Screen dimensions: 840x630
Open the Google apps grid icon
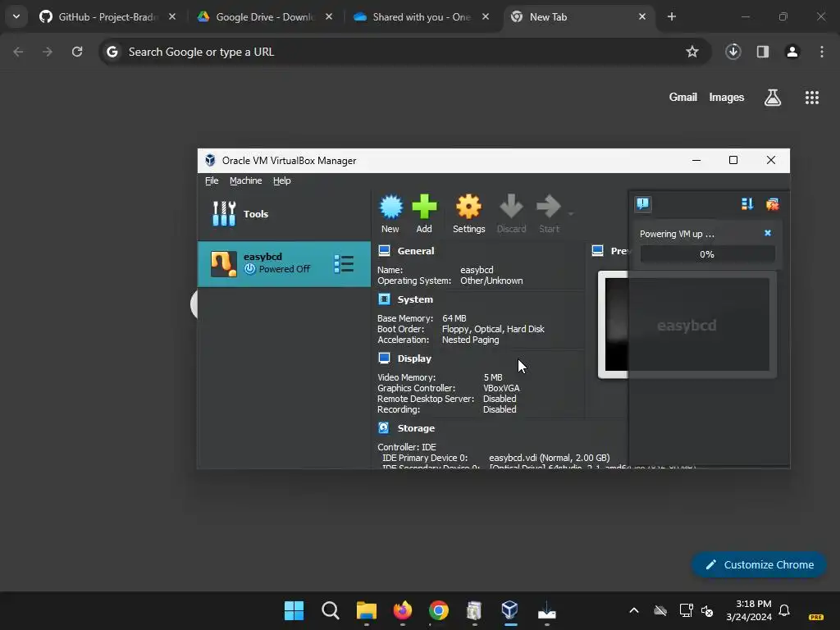coord(811,98)
